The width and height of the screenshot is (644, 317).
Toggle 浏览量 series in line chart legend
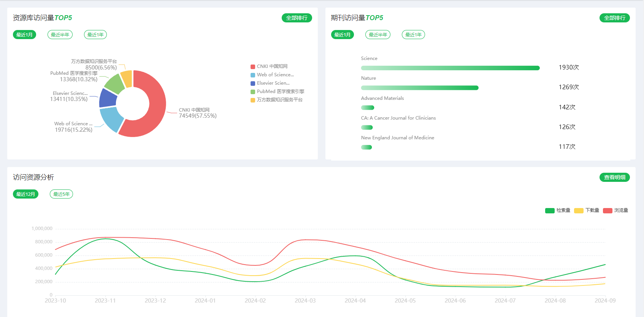pos(608,211)
